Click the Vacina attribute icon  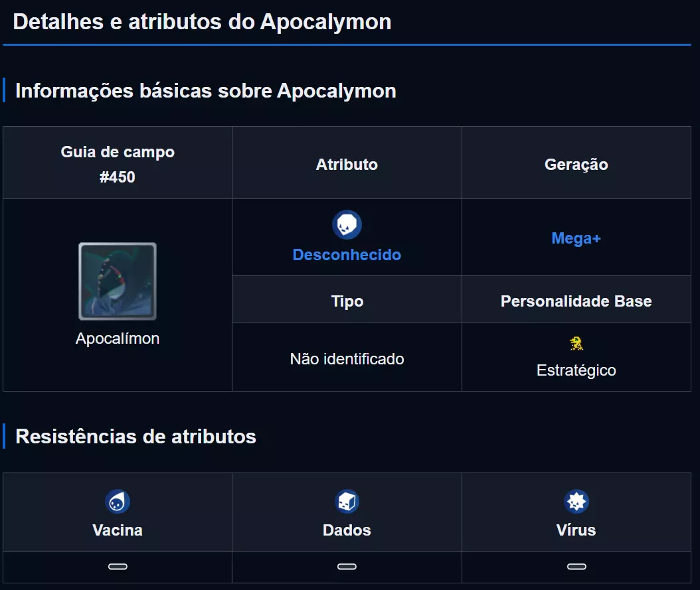click(x=118, y=502)
